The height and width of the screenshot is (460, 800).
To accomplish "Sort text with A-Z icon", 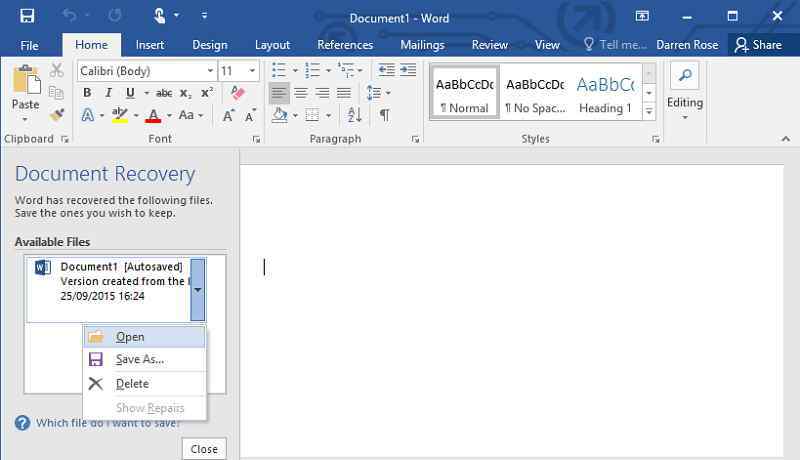I will [354, 115].
